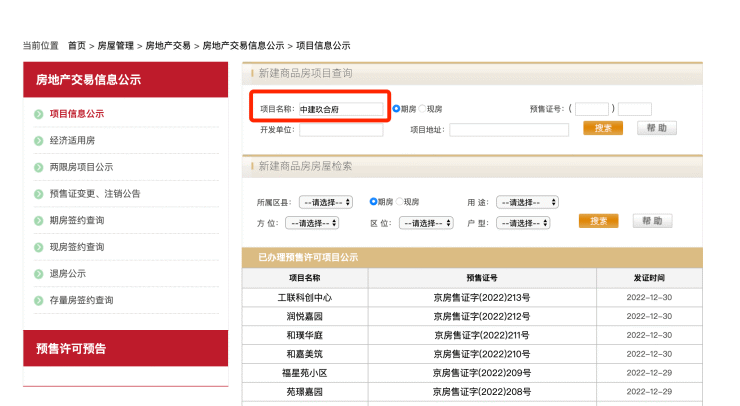Viewport: 740px width, 406px height.
Task: Open the 区位 dropdown
Action: coord(426,223)
